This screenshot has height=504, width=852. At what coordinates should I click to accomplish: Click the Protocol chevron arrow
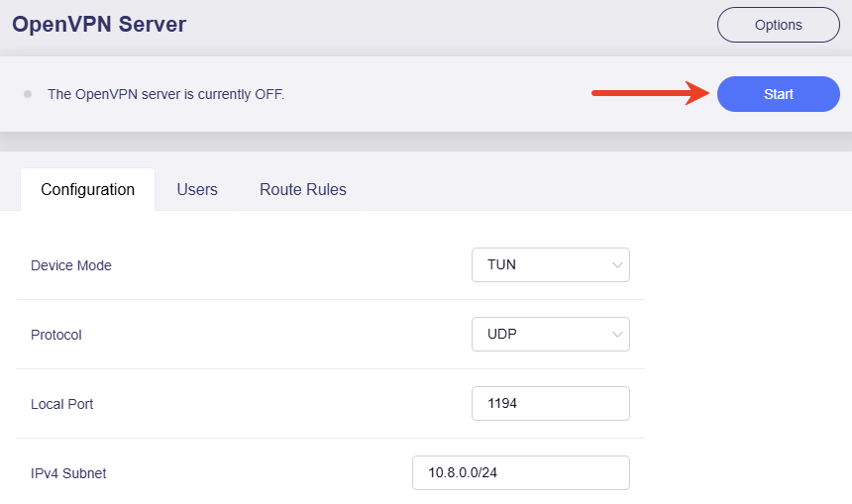tap(617, 335)
